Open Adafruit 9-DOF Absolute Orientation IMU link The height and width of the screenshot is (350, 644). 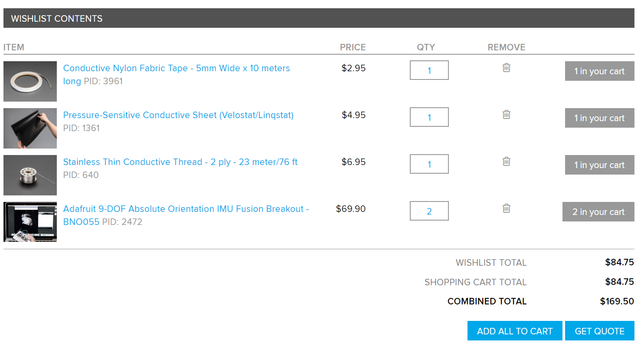coord(186,209)
